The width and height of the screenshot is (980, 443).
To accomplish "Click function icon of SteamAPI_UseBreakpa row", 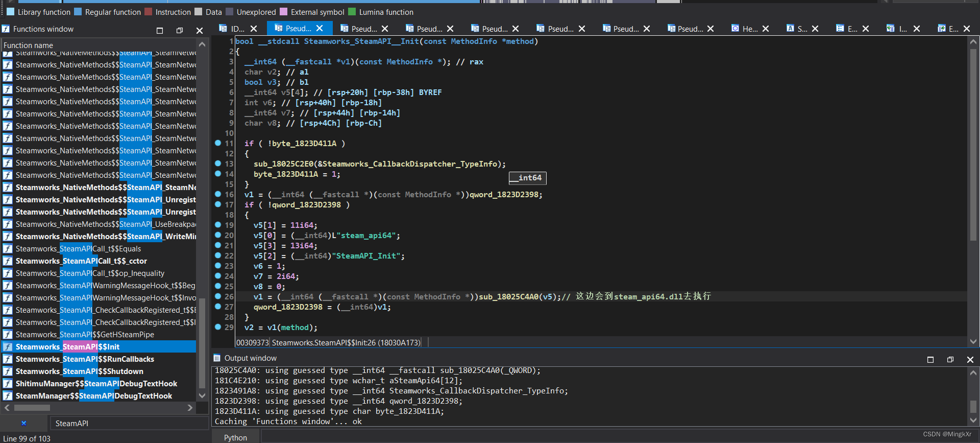I will pos(8,224).
